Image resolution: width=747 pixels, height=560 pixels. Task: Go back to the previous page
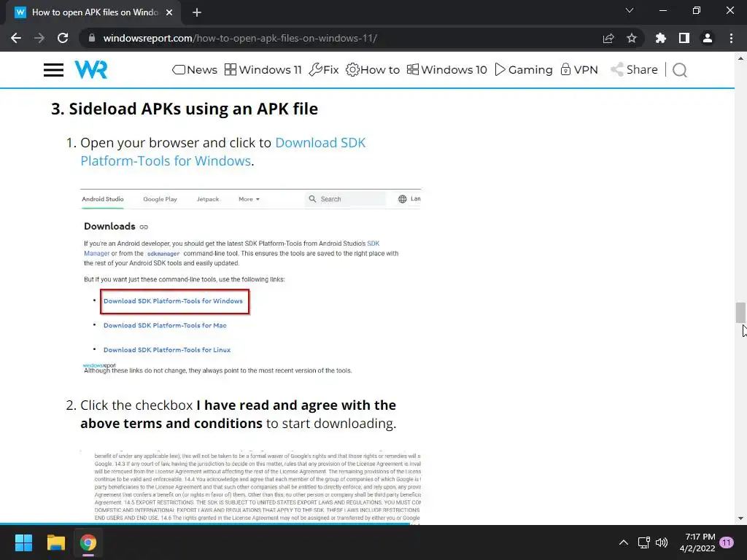(16, 38)
